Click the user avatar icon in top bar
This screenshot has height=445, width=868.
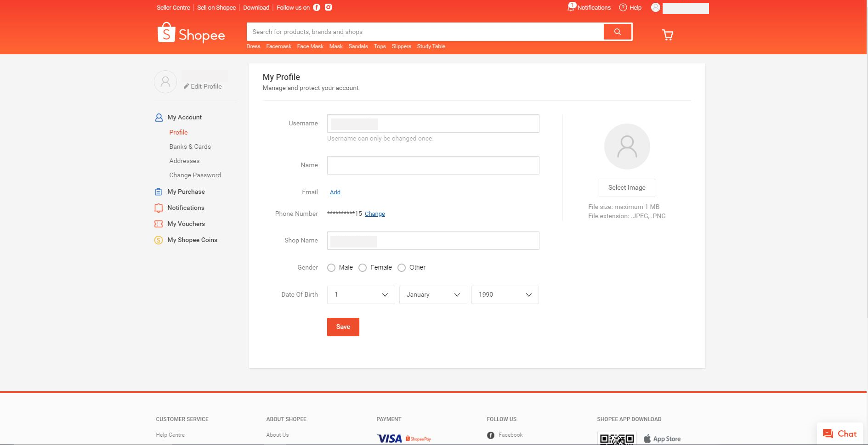click(x=656, y=7)
